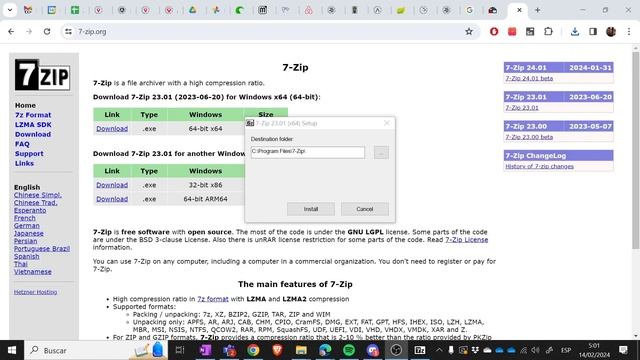Download the 64-bit x64 .exe installer
Image resolution: width=640 pixels, height=360 pixels.
(x=112, y=129)
